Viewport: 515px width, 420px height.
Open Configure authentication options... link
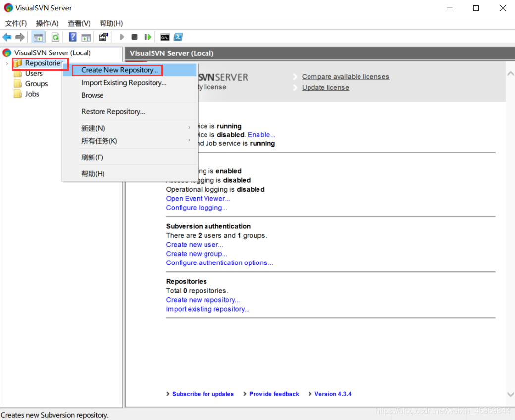pos(219,263)
